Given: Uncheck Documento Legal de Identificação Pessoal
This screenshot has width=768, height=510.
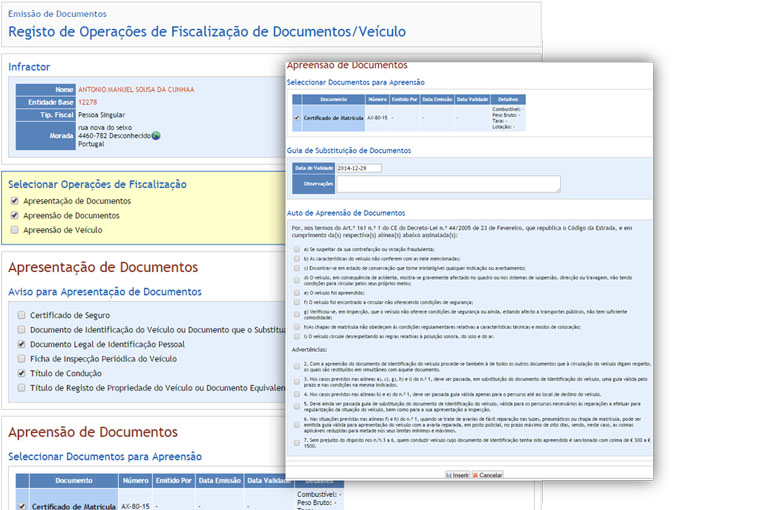Looking at the screenshot, I should click(21, 344).
